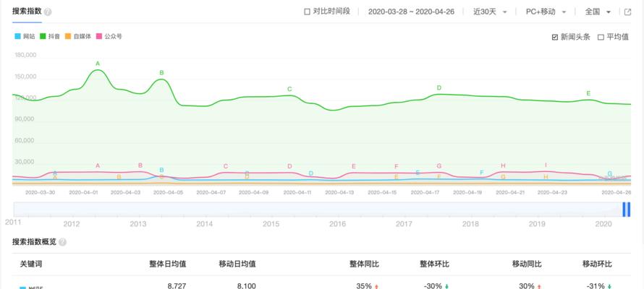
Task: Click 2012 on the year timeline
Action: [72, 224]
